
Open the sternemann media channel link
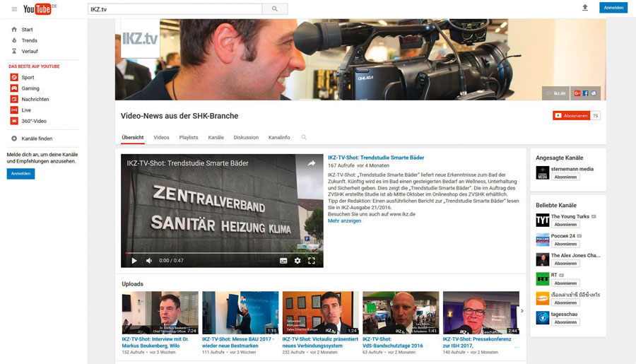tap(572, 169)
